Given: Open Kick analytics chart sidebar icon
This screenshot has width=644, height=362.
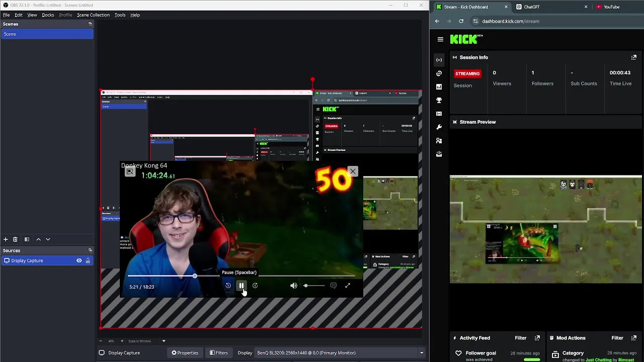Looking at the screenshot, I should coord(439,87).
